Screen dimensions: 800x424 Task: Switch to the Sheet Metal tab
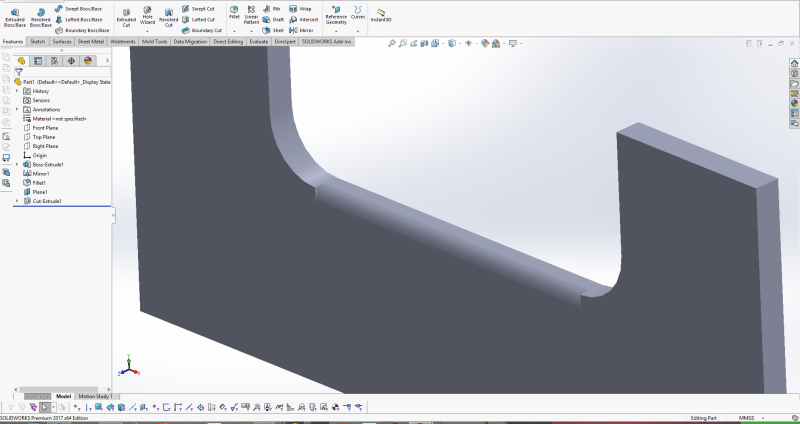(x=91, y=41)
